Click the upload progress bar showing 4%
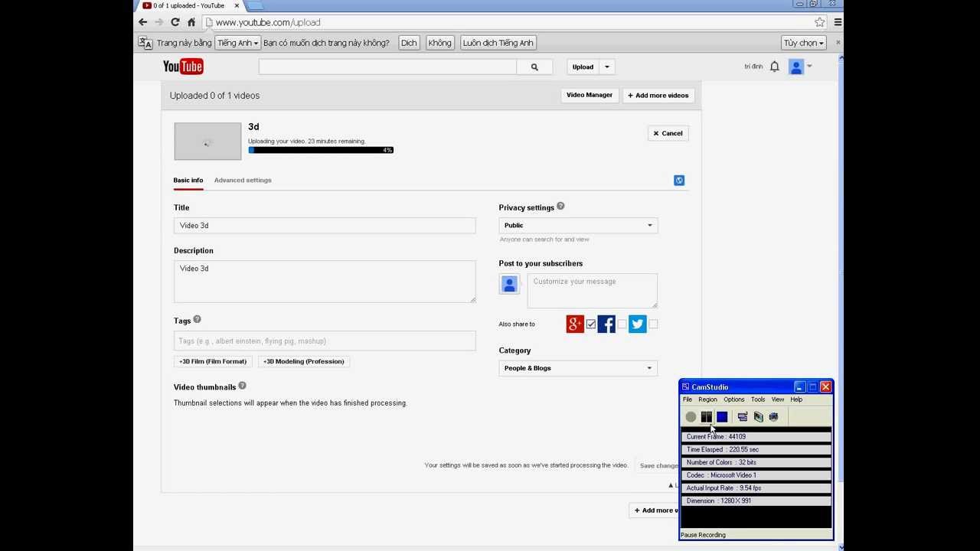The height and width of the screenshot is (551, 980). click(x=321, y=150)
